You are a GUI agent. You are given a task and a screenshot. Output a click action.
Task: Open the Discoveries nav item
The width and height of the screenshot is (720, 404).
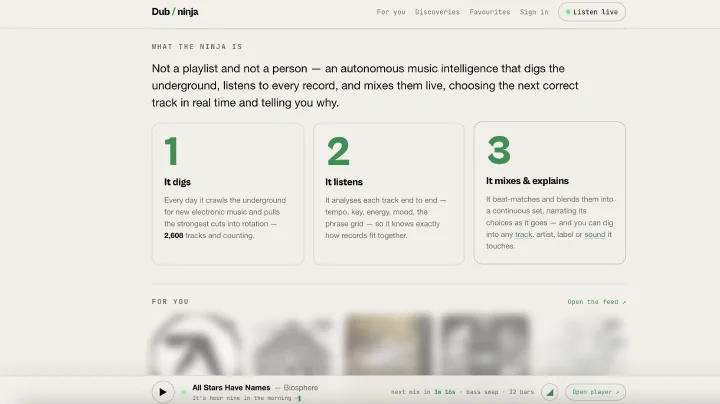point(437,12)
